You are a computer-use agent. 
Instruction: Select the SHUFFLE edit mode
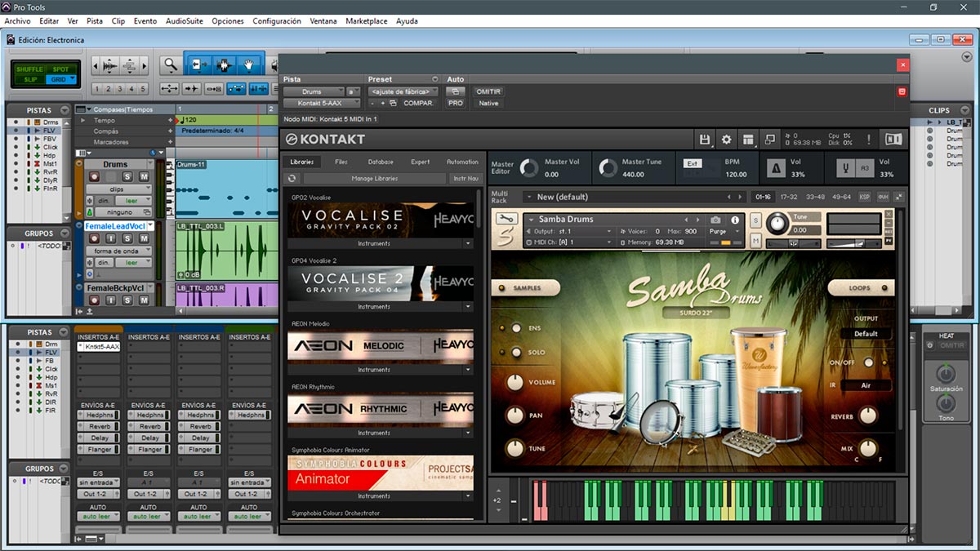[29, 69]
